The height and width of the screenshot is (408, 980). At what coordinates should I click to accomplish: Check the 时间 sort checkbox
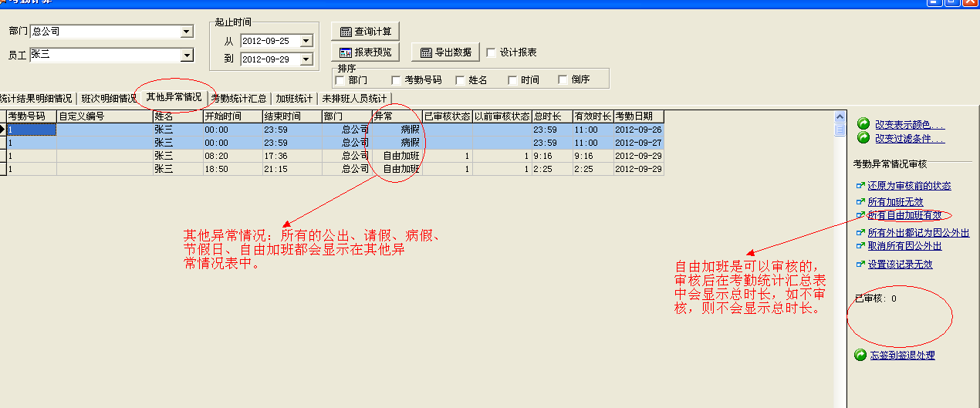(x=512, y=79)
